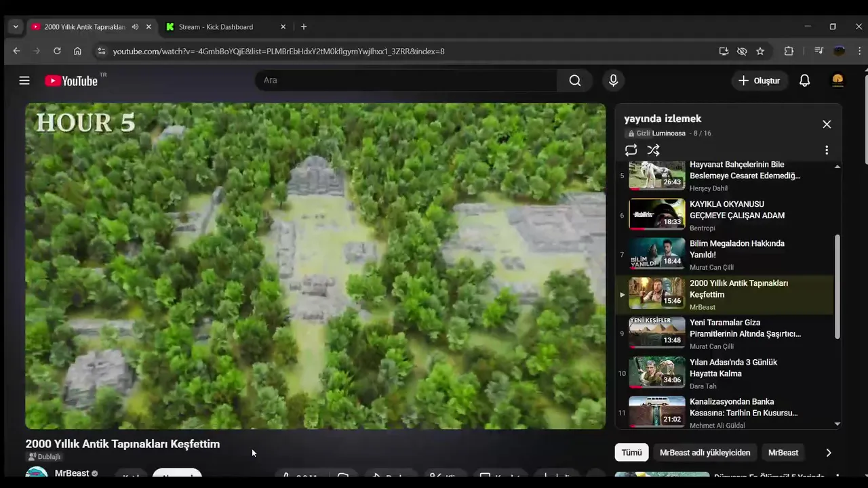Focus the Ara search field
Screen dimensions: 868x488
tap(406, 81)
